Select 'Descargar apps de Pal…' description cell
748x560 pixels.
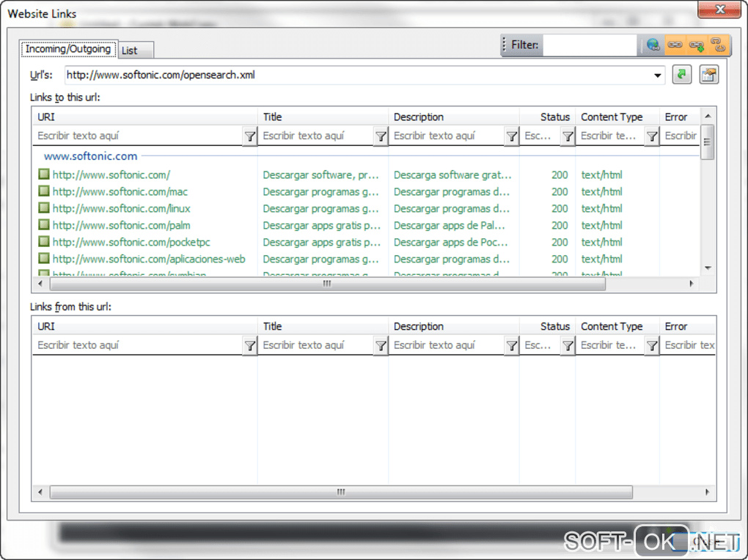click(449, 225)
